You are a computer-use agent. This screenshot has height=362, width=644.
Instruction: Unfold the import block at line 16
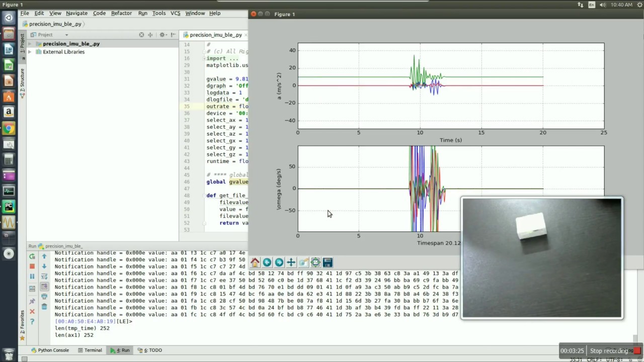point(205,58)
